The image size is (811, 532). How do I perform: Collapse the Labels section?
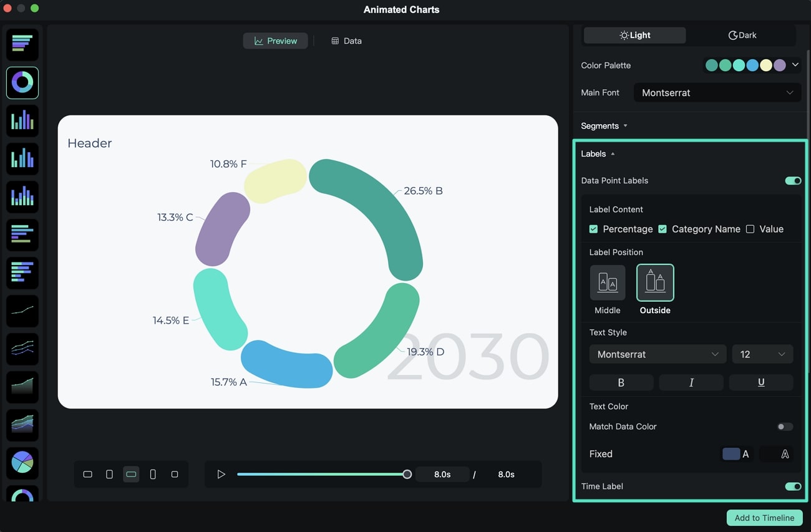598,153
